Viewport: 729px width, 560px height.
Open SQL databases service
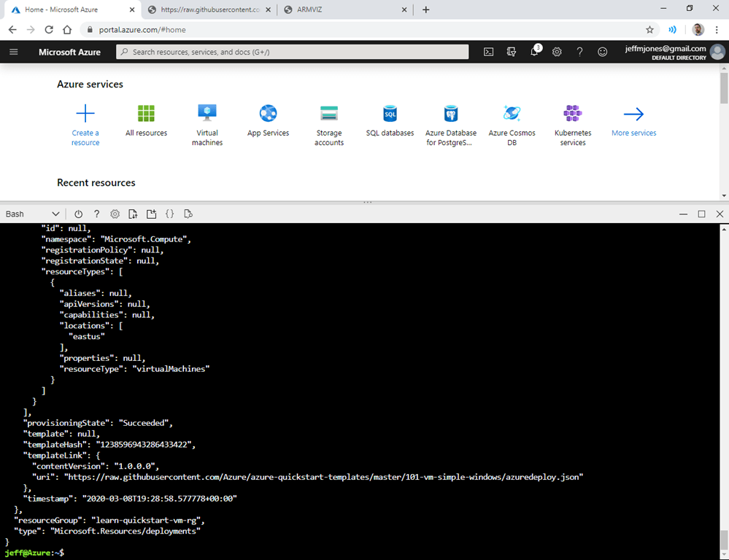click(x=390, y=120)
